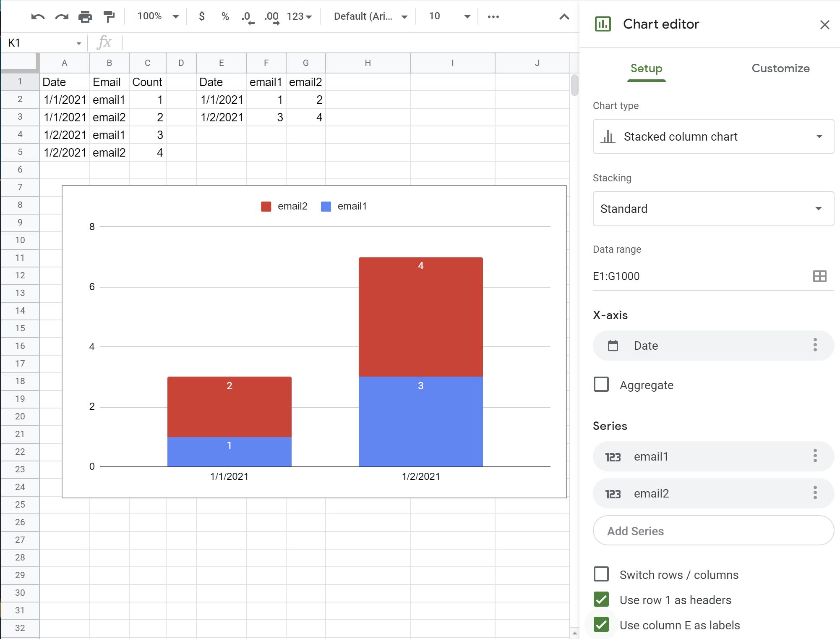Enable Use row 1 as headers checkbox
This screenshot has width=840, height=639.
(x=602, y=600)
